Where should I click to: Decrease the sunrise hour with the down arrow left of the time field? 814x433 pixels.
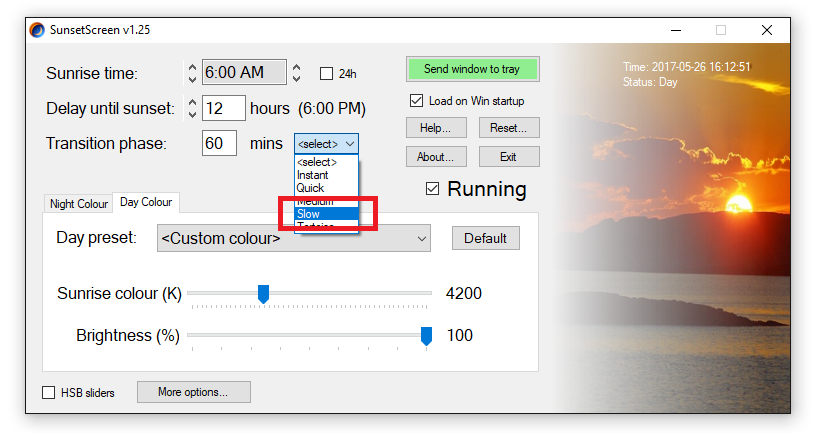click(x=192, y=79)
